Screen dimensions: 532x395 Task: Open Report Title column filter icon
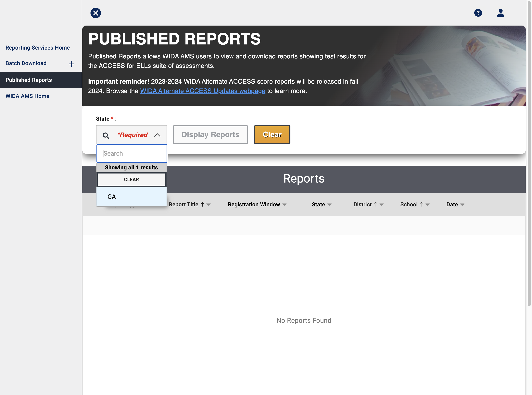(x=209, y=204)
